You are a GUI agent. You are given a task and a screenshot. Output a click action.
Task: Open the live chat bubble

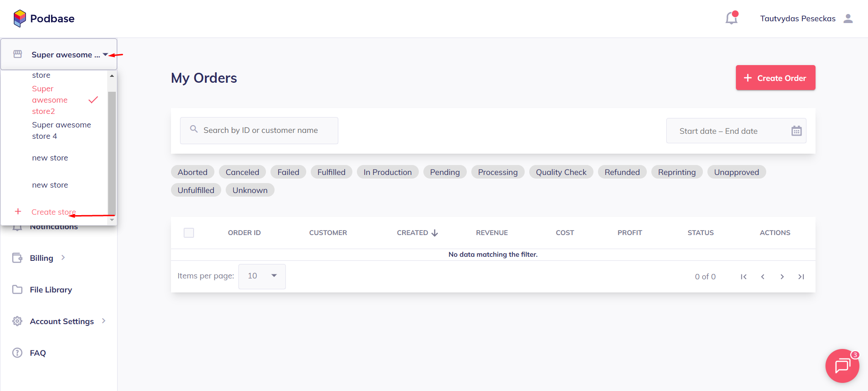point(842,366)
